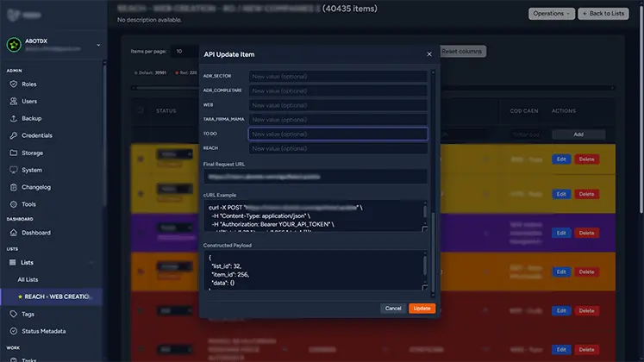Click the Tags label icon
644x362 pixels.
click(14, 314)
